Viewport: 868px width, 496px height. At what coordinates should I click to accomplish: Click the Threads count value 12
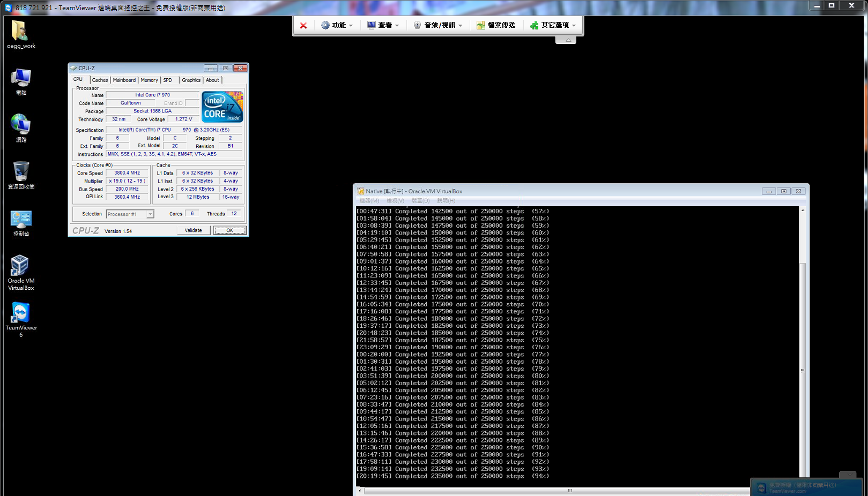click(234, 214)
